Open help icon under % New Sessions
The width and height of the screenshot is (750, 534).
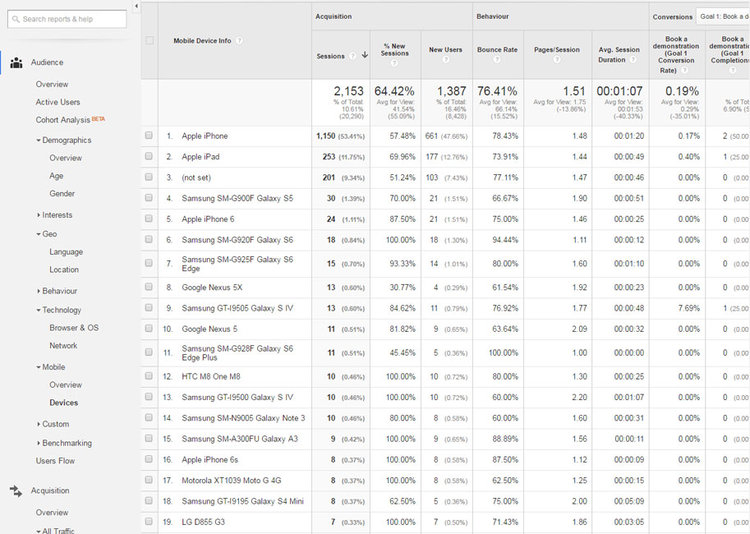point(395,63)
